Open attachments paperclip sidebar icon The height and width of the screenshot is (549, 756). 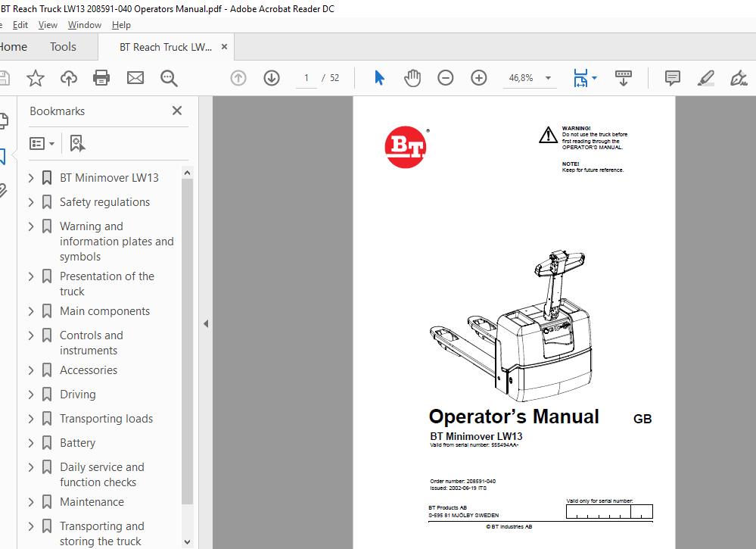click(x=3, y=190)
